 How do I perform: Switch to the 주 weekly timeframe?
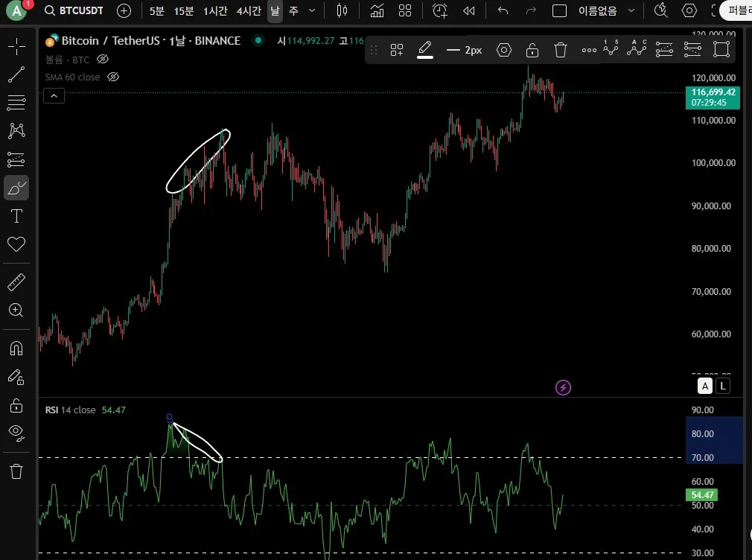[x=293, y=10]
